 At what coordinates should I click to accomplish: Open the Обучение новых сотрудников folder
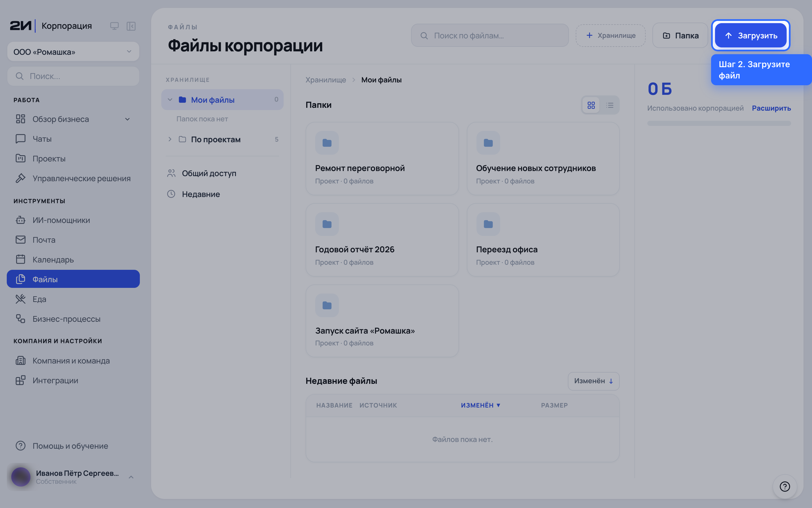pos(543,159)
